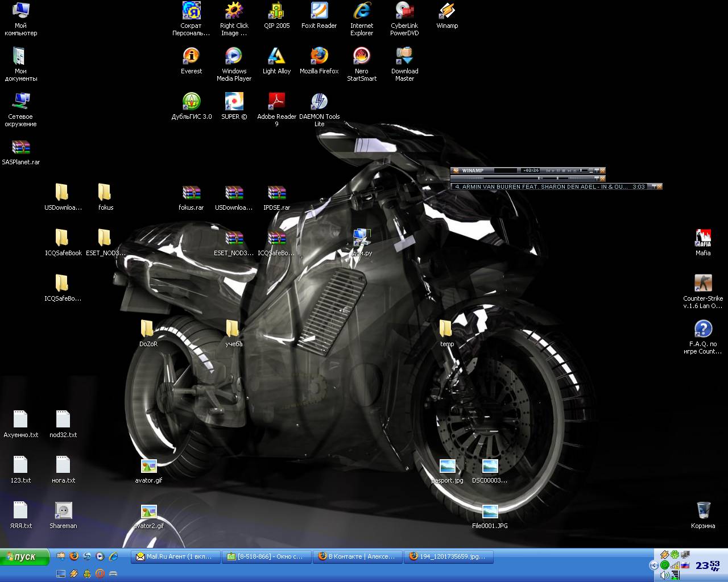This screenshot has height=582, width=728.
Task: Click the Russian language flag in tray
Action: pos(685,565)
